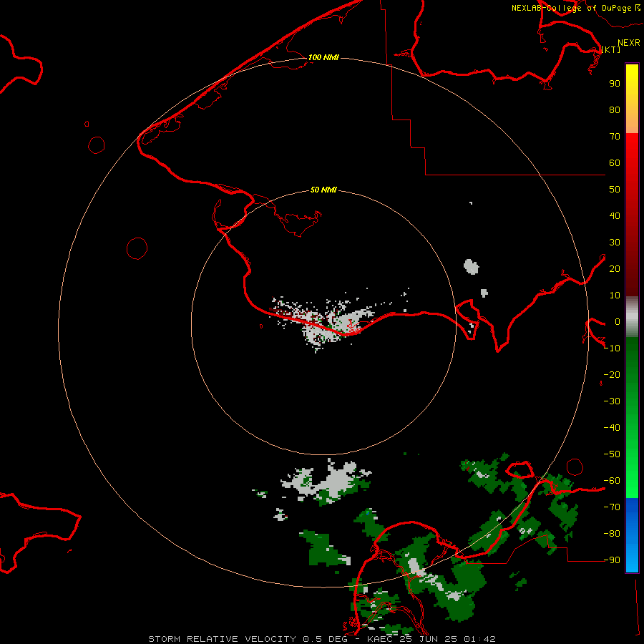
Task: Click the -90 value on velocity scale
Action: (612, 560)
